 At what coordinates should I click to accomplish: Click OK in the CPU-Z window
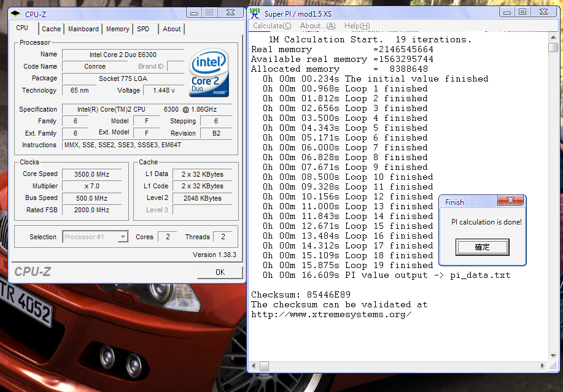(x=220, y=272)
